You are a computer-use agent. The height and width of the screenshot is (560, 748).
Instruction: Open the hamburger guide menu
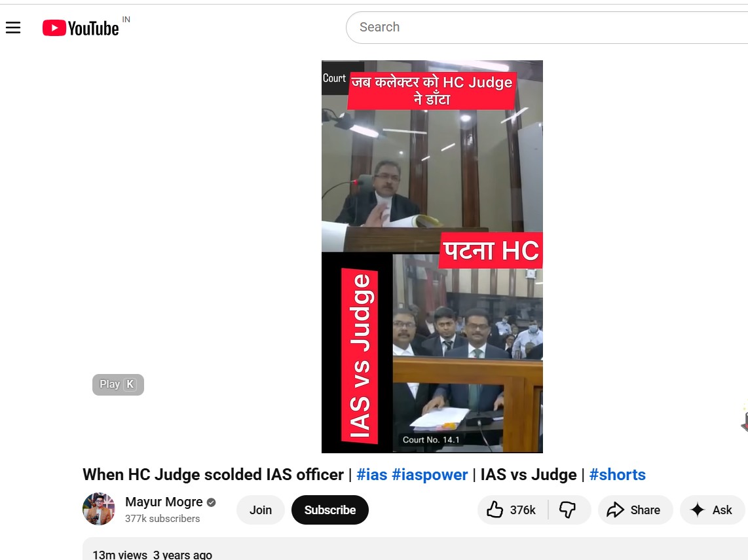pos(13,28)
